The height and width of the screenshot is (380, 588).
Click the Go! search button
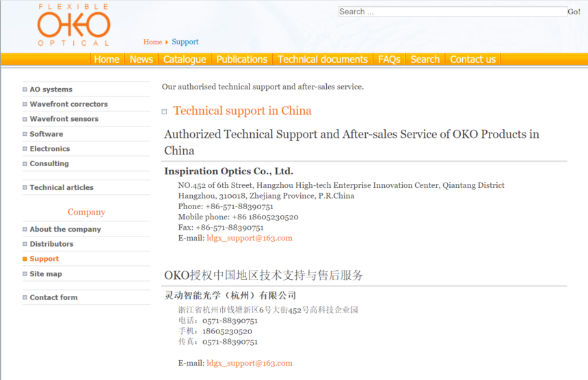tap(574, 12)
